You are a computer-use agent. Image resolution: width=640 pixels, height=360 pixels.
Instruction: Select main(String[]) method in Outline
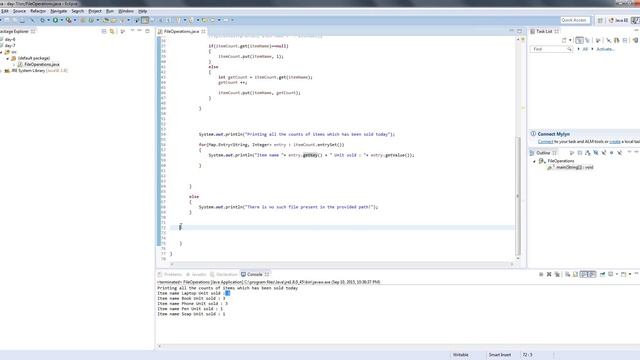(x=574, y=167)
